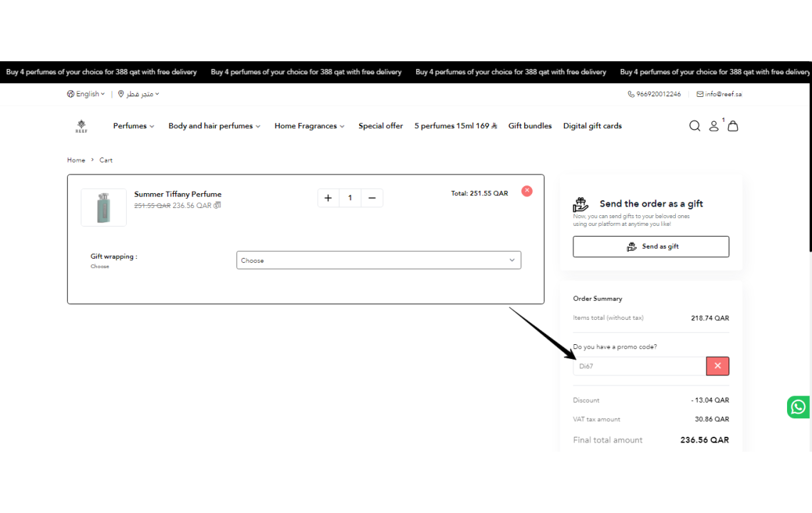Expand Body and hair perfumes menu
Image resolution: width=812 pixels, height=513 pixels.
click(214, 126)
